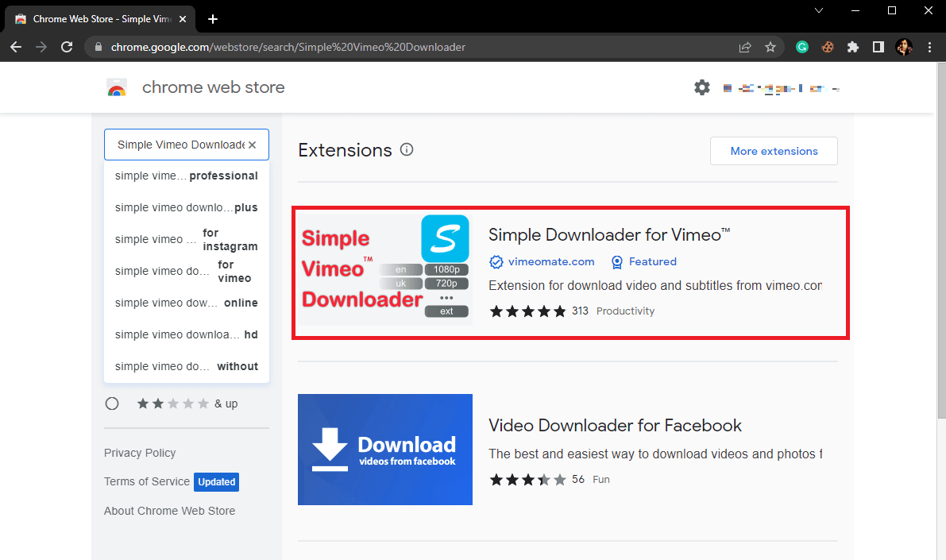Viewport: 946px width, 560px height.
Task: Open the cookie extension icon
Action: pos(828,47)
